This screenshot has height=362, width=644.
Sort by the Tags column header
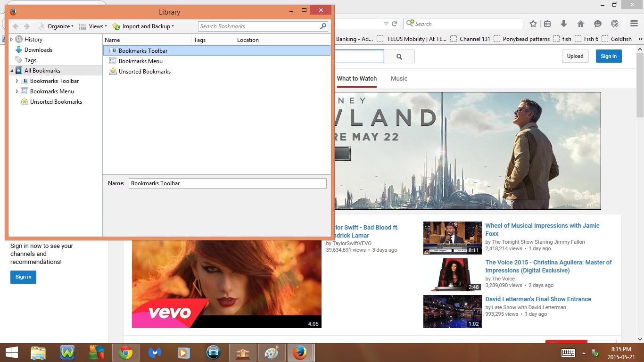pos(214,40)
